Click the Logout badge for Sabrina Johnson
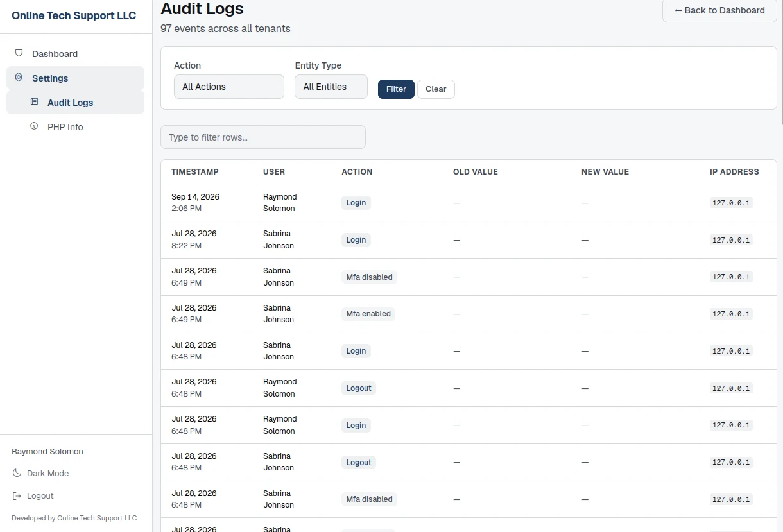This screenshot has height=532, width=783. coord(359,463)
